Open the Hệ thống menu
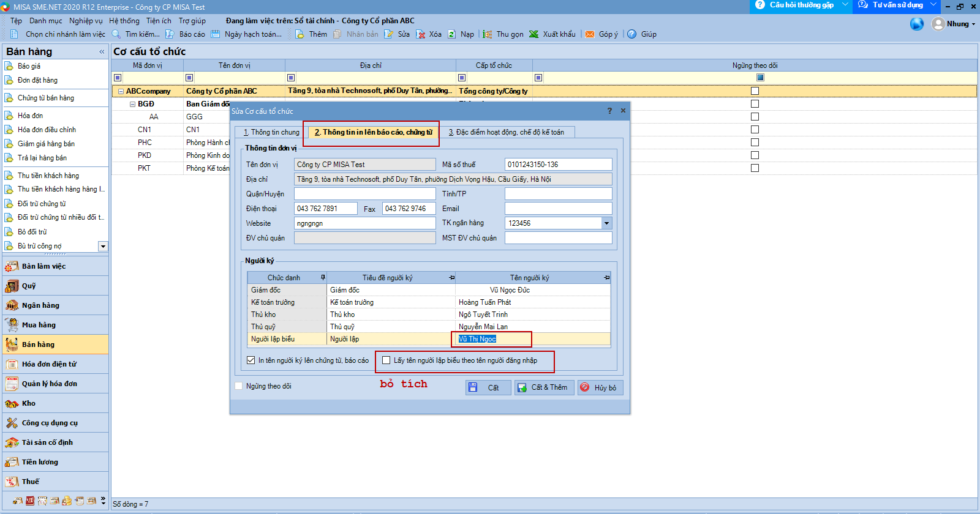 [x=124, y=21]
